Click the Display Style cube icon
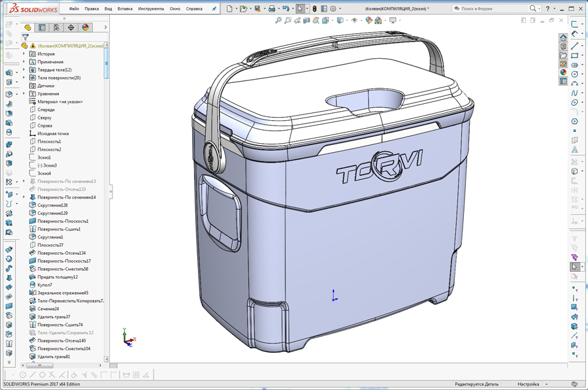The width and height of the screenshot is (588, 390). (340, 20)
